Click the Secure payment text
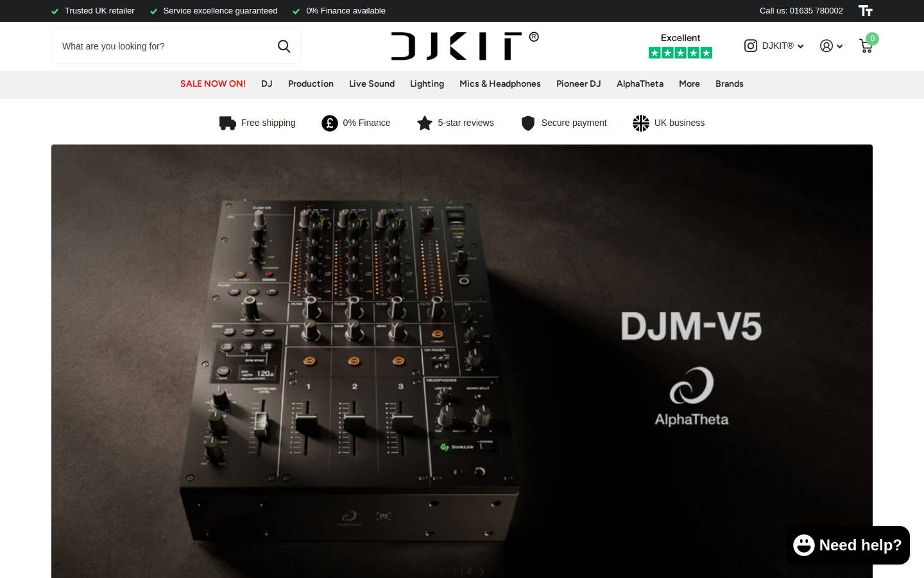The height and width of the screenshot is (578, 924). [574, 123]
